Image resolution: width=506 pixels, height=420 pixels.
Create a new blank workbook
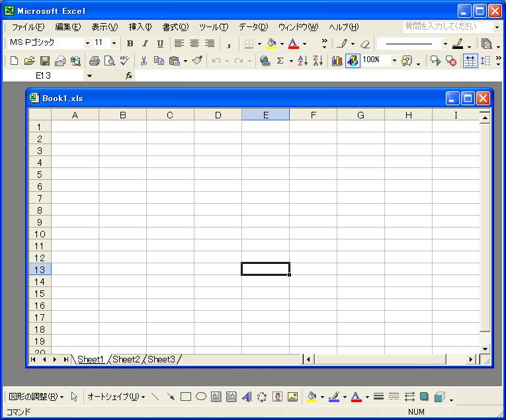click(x=14, y=61)
